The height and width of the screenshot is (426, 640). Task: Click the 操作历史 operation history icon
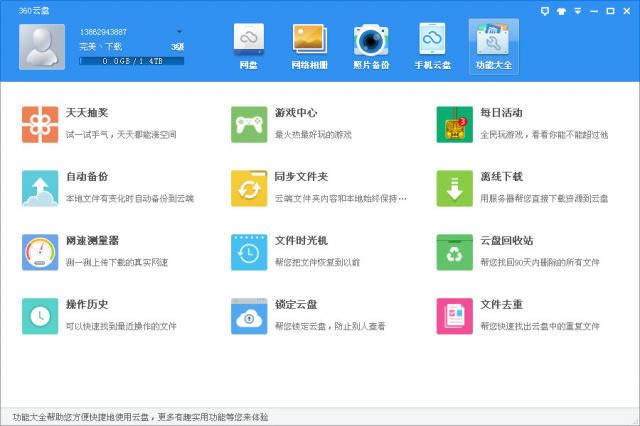pos(41,316)
